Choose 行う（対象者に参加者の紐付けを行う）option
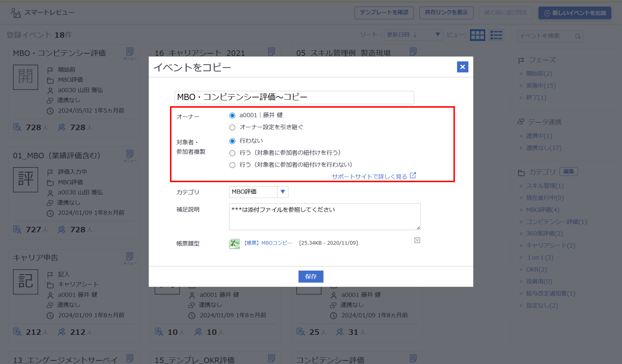 (x=232, y=153)
